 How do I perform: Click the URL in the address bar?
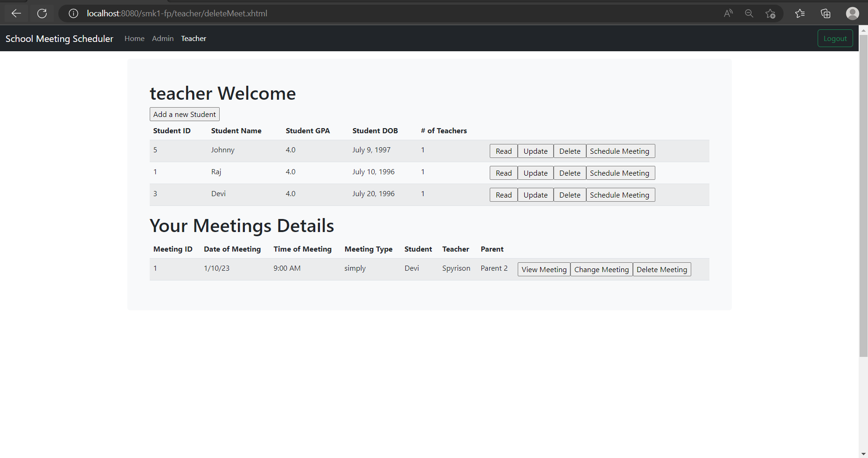click(x=177, y=14)
